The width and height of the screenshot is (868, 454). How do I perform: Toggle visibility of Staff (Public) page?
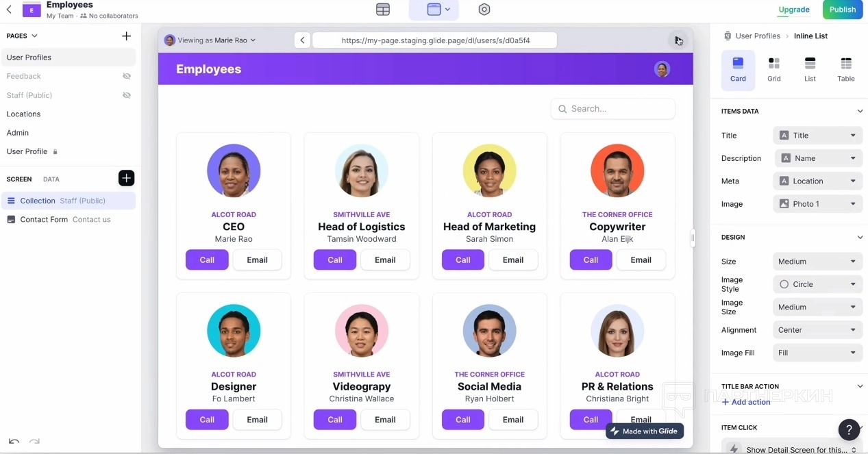tap(127, 95)
